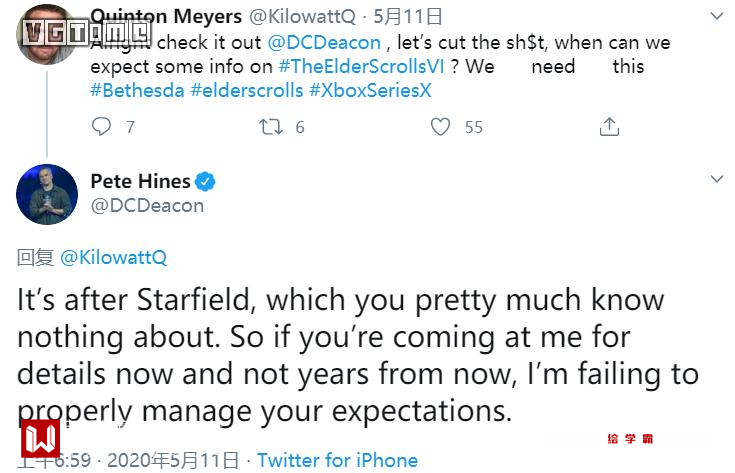Click Pete Hines' verified badge
This screenshot has width=735, height=473.
(206, 181)
